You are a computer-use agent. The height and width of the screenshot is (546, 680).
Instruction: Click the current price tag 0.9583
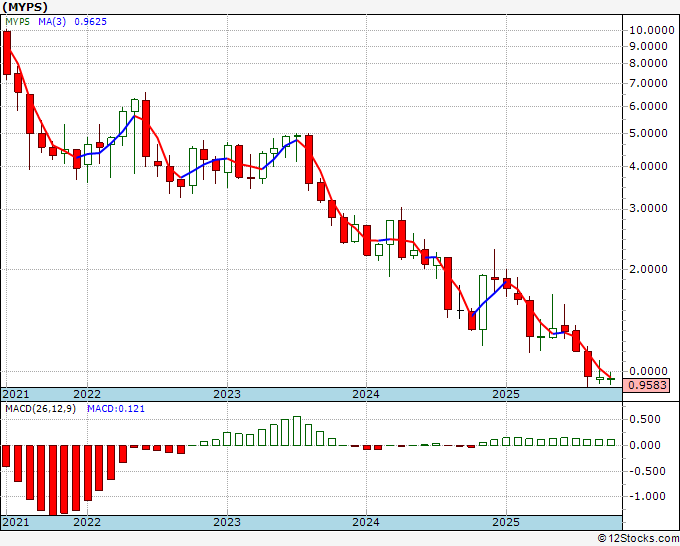[x=646, y=385]
